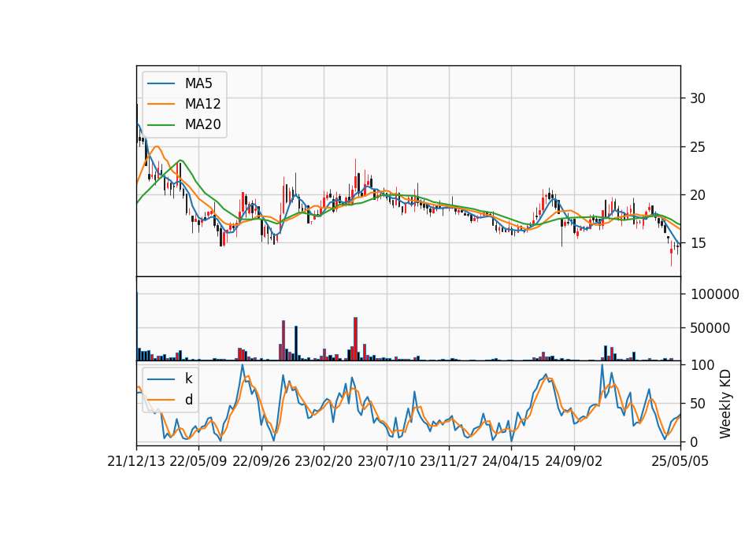Click the KD axis value 0

[x=694, y=441]
